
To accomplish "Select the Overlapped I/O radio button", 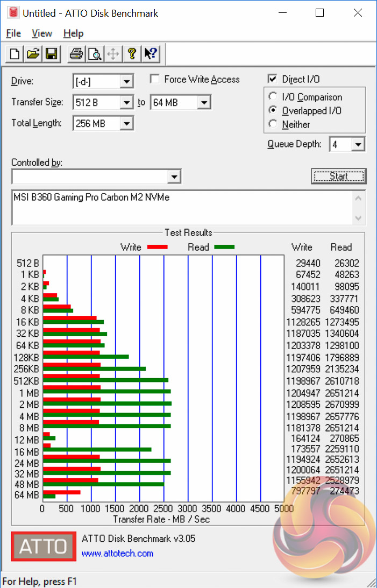I will [x=273, y=110].
